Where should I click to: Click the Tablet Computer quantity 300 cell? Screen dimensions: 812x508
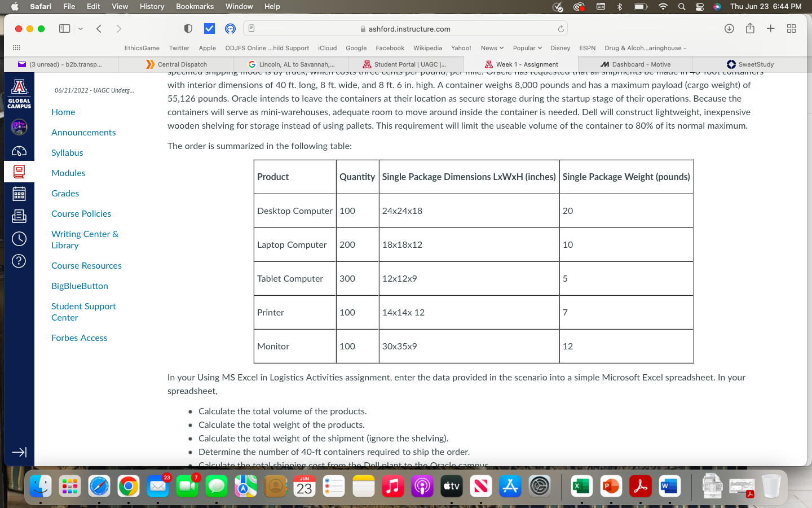tap(358, 278)
